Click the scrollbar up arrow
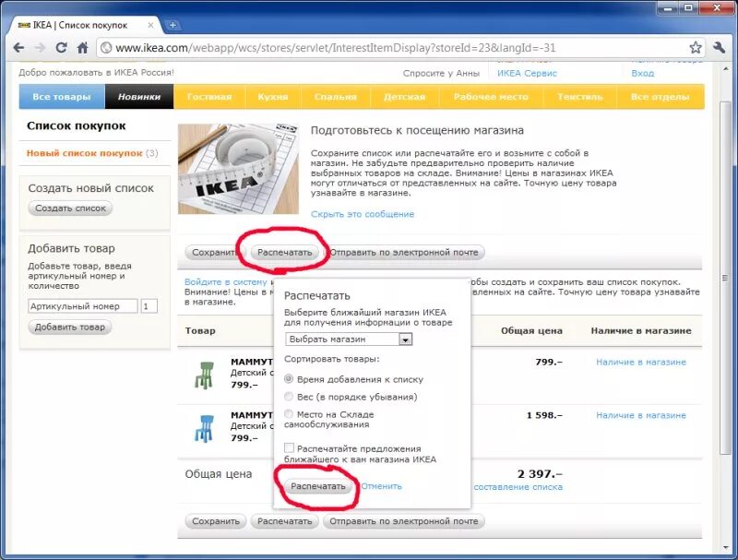The height and width of the screenshot is (560, 738). [725, 68]
